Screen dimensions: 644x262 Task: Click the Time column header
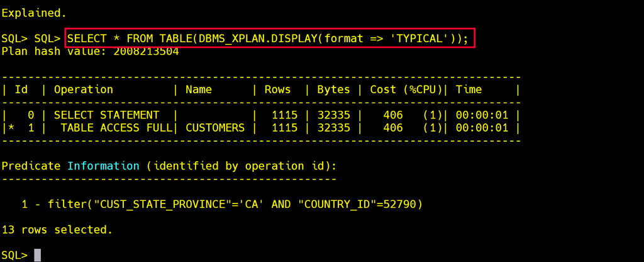pos(469,89)
